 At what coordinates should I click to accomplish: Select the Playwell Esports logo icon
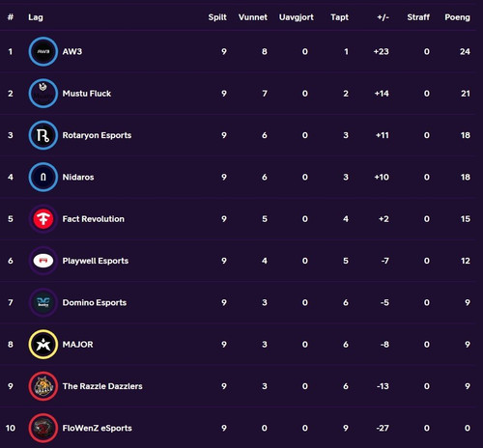tap(43, 261)
